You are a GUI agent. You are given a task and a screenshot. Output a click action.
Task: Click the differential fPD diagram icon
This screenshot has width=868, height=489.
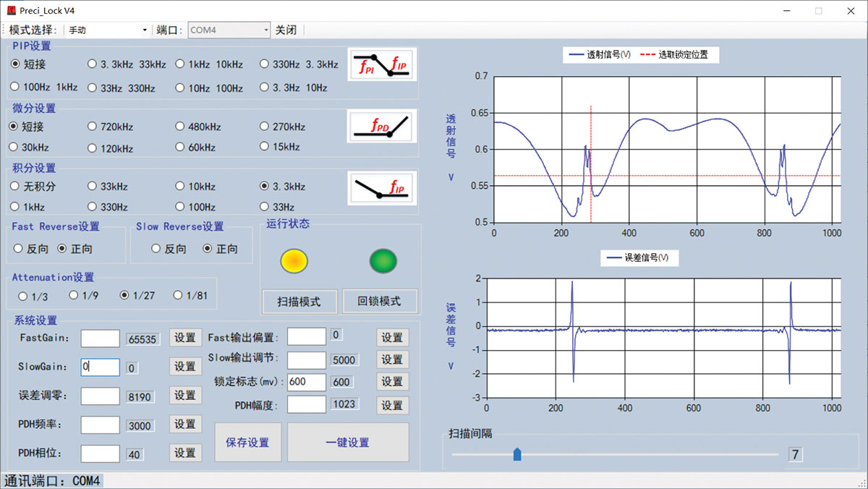coord(382,127)
